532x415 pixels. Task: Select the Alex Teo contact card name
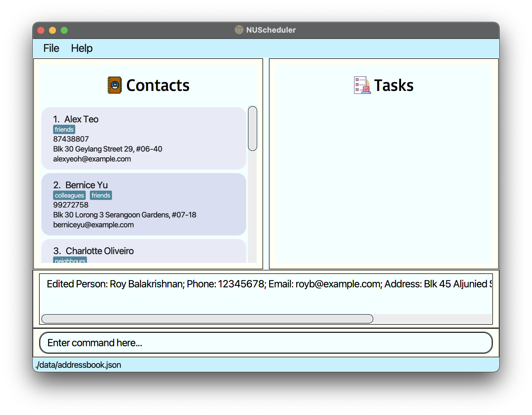(x=81, y=119)
